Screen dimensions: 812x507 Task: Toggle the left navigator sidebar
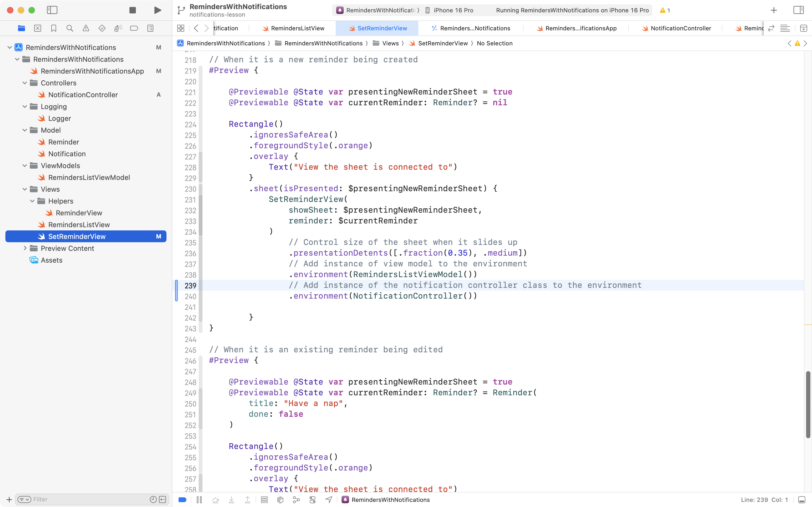tap(52, 10)
